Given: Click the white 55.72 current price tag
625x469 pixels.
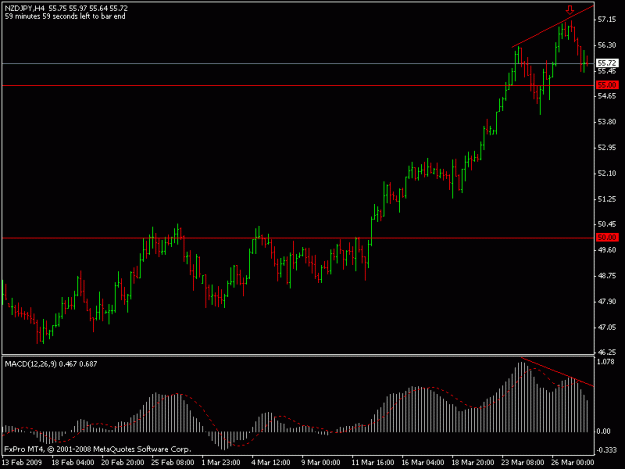Looking at the screenshot, I should pos(607,63).
